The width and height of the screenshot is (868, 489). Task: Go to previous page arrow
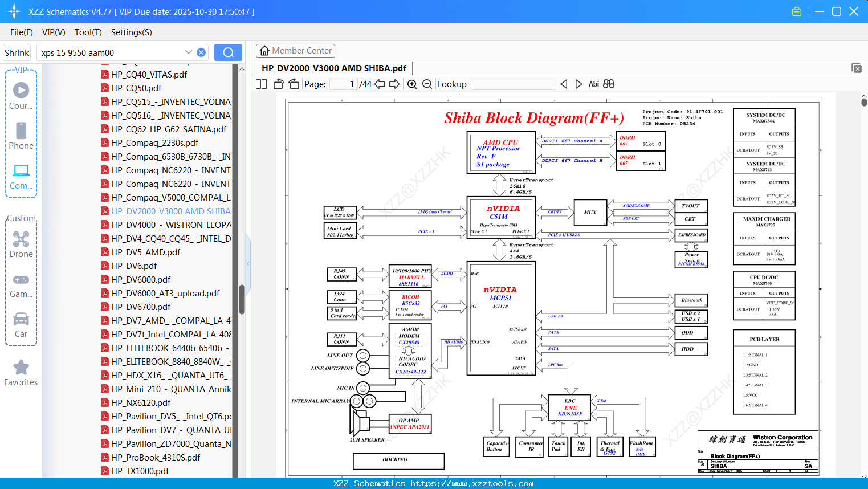[x=380, y=84]
